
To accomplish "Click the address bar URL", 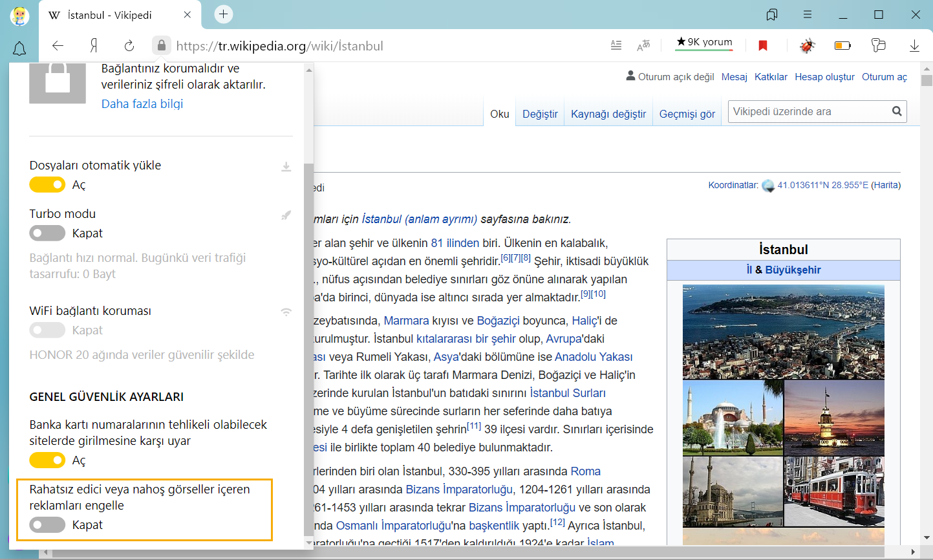I will coord(279,46).
